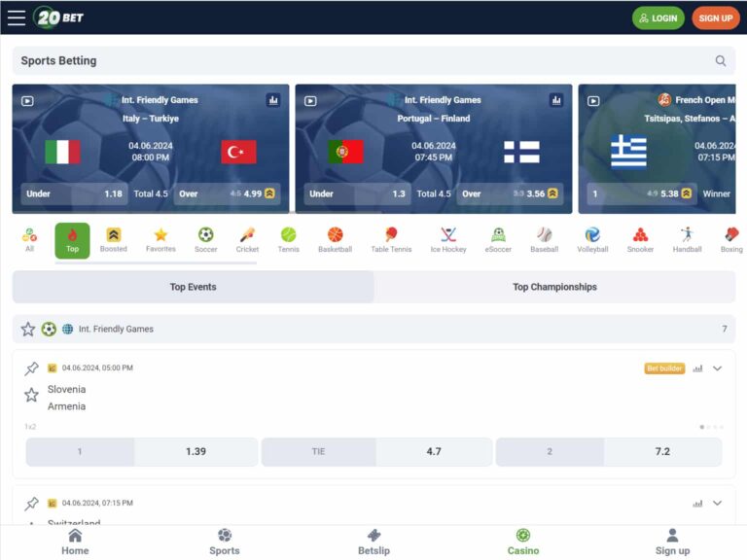Open Betslip in bottom navigation

(373, 542)
